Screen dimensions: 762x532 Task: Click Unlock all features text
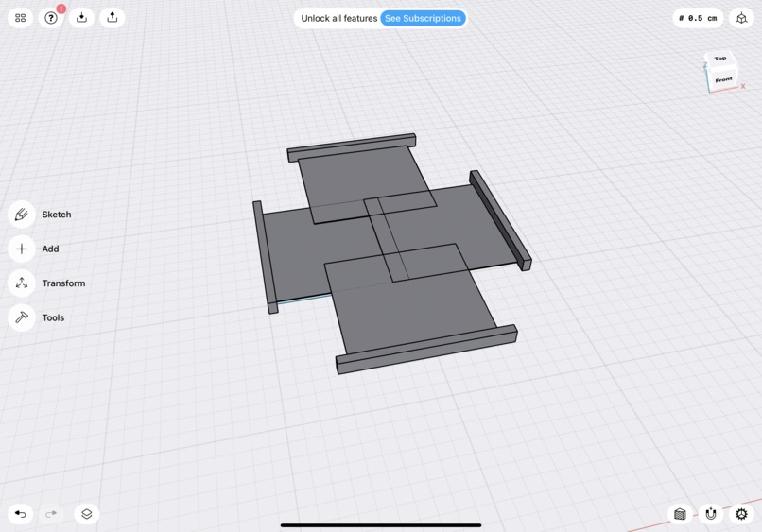[338, 19]
